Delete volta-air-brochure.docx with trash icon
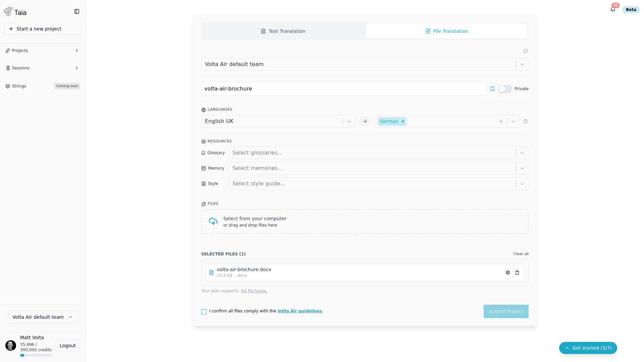Viewport: 644px width, 362px height. pos(517,273)
